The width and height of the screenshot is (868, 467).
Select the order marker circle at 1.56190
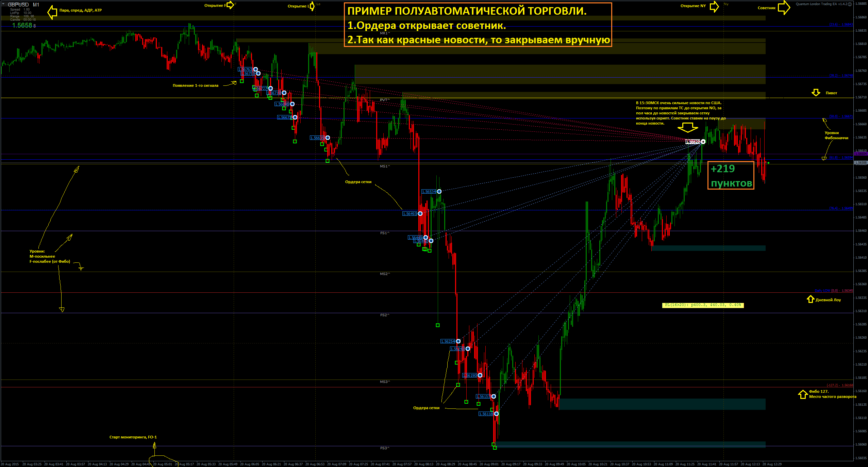point(480,375)
